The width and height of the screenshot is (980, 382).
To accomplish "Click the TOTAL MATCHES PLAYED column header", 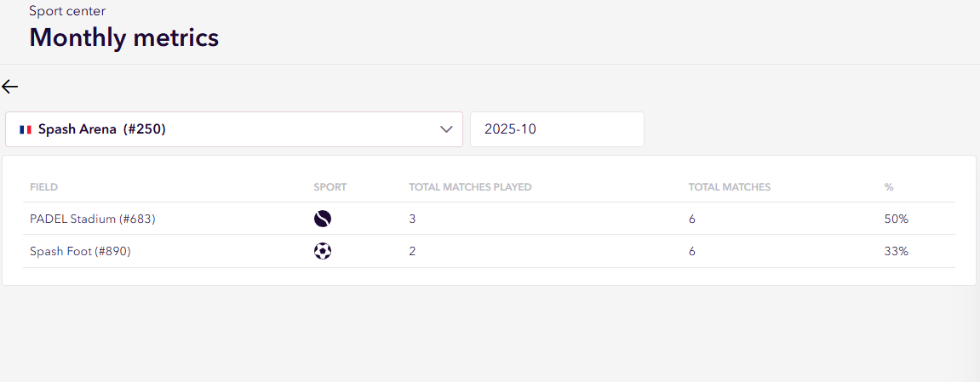I will coord(470,187).
